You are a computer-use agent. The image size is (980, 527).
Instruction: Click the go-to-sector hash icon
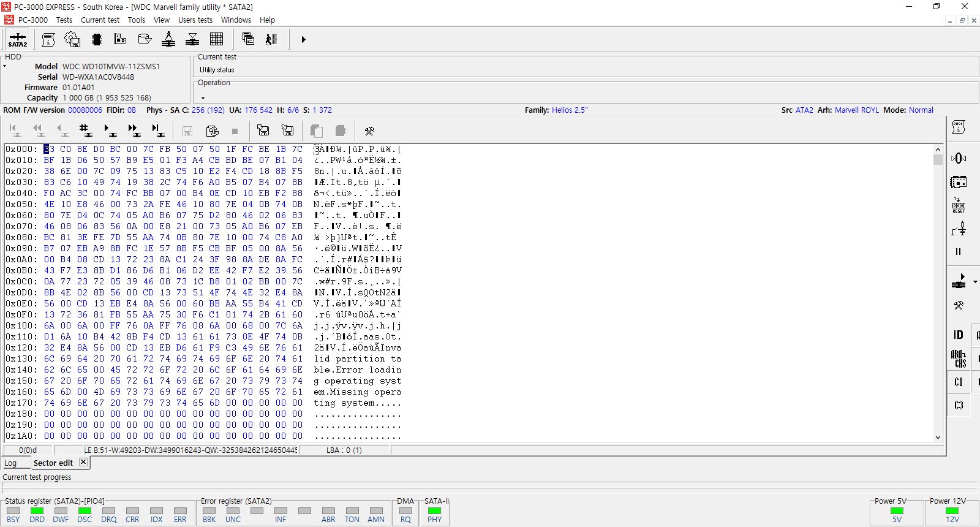[x=85, y=130]
